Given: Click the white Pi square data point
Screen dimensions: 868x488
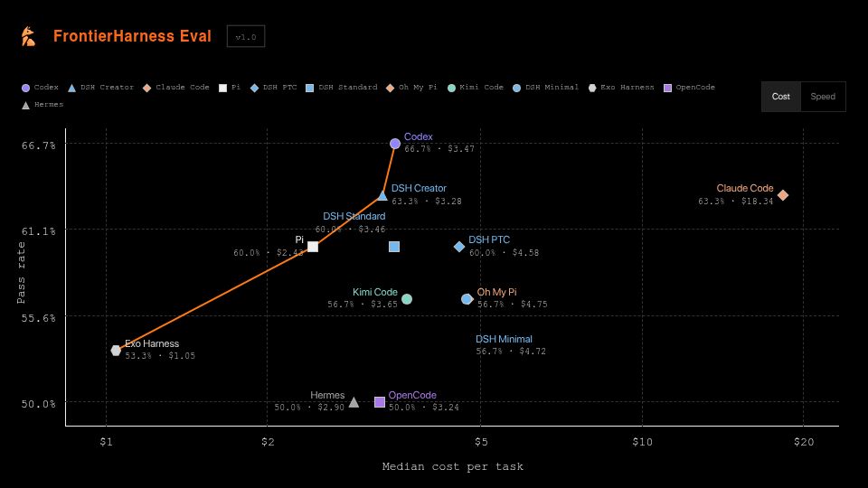Looking at the screenshot, I should point(313,247).
